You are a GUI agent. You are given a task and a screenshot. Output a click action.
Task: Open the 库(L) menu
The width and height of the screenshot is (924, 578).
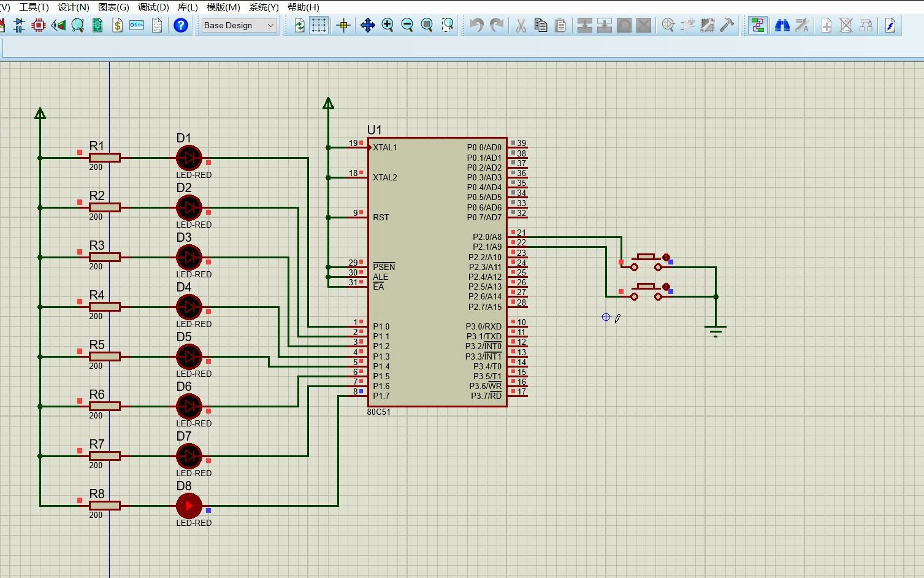pos(188,7)
